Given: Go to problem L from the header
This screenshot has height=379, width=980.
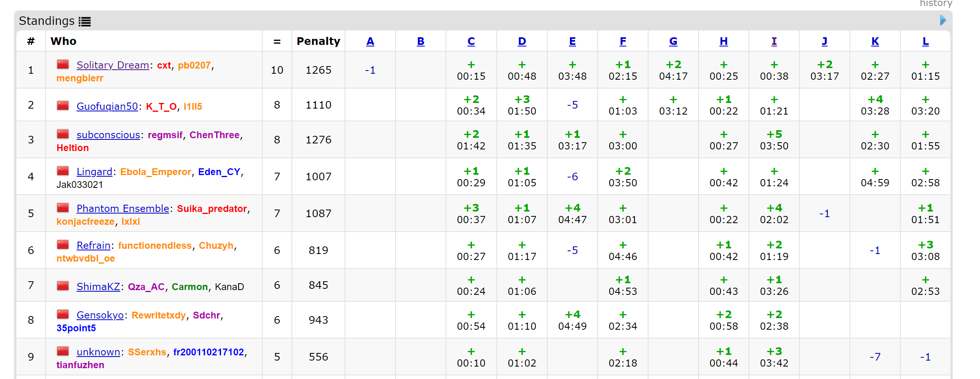Looking at the screenshot, I should [x=925, y=41].
